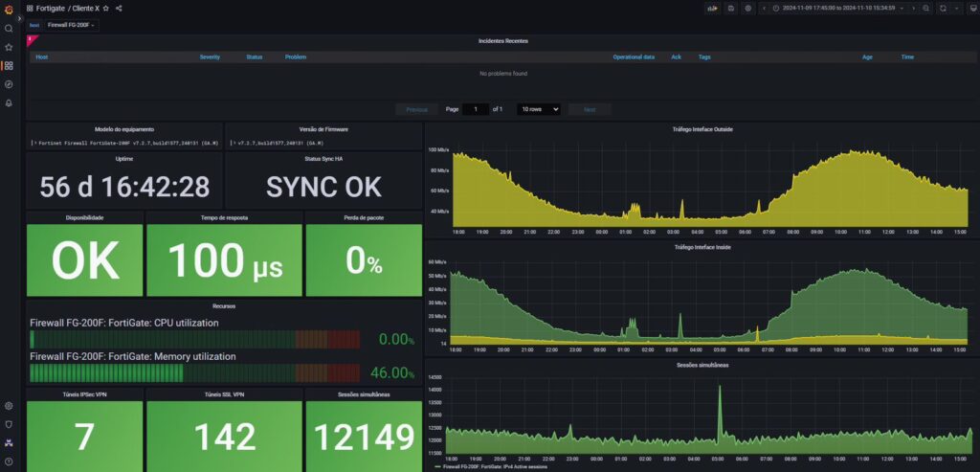Click the Previous page button
This screenshot has width=980, height=472.
(417, 109)
